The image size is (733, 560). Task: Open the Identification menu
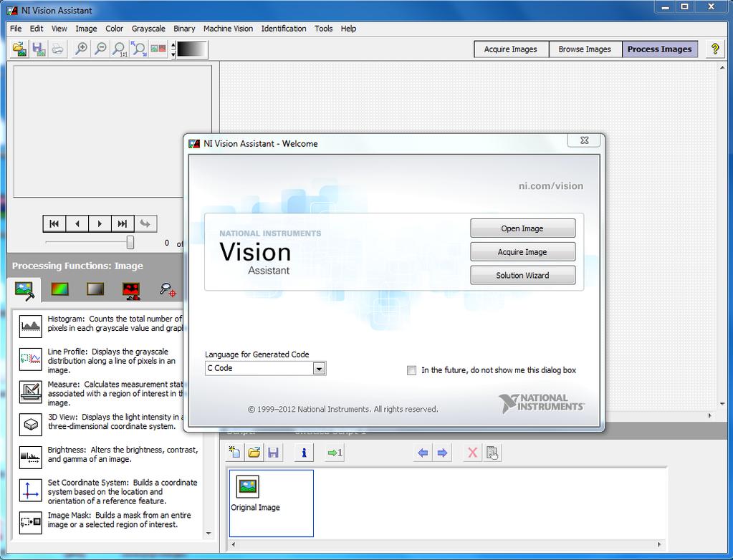coord(284,29)
